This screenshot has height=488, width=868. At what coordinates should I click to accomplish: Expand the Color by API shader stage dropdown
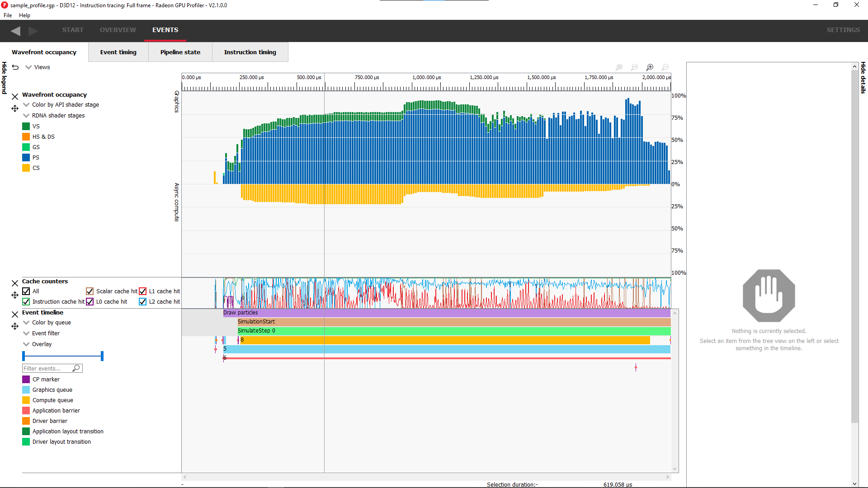pos(26,105)
